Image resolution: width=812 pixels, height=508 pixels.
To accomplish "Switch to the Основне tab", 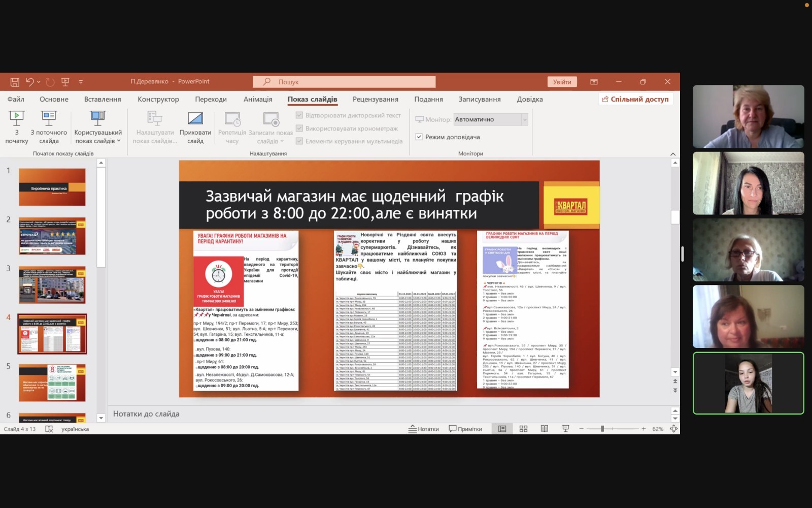I will (x=54, y=99).
